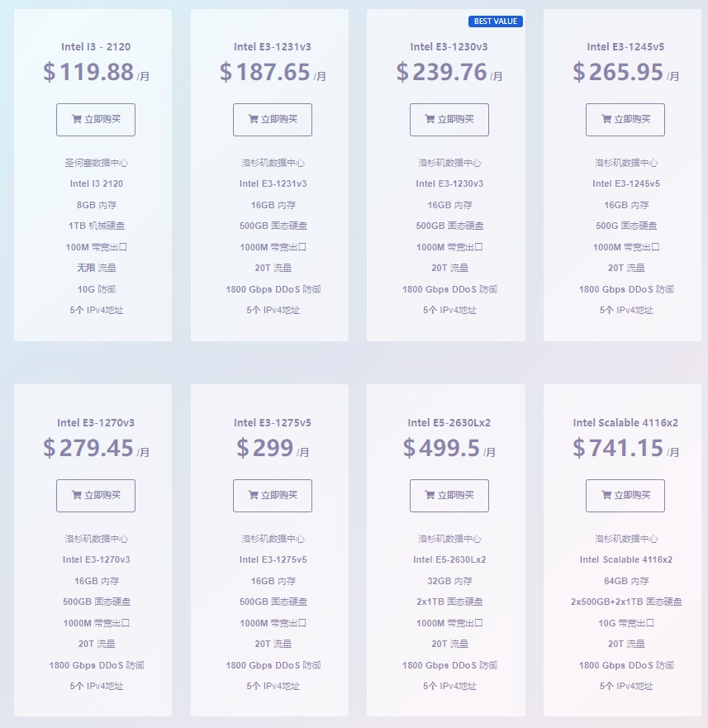Click the cart icon for Intel E3-1270v3
This screenshot has width=708, height=728.
pyautogui.click(x=77, y=495)
